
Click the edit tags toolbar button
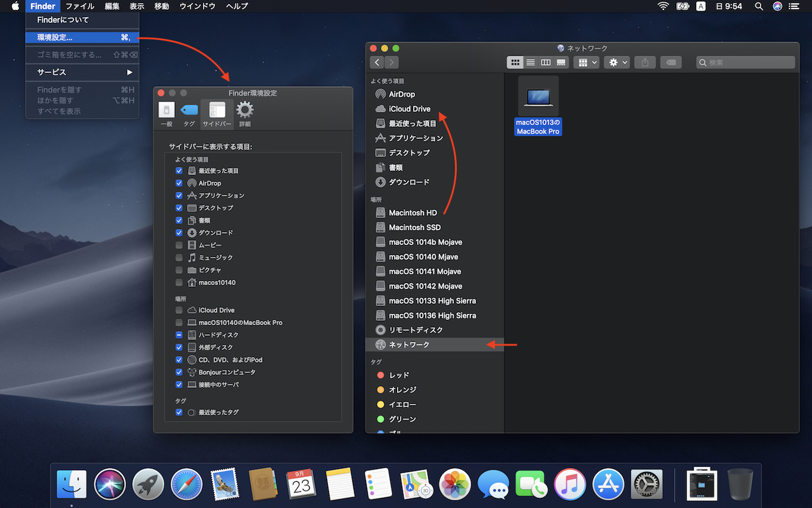coord(671,62)
